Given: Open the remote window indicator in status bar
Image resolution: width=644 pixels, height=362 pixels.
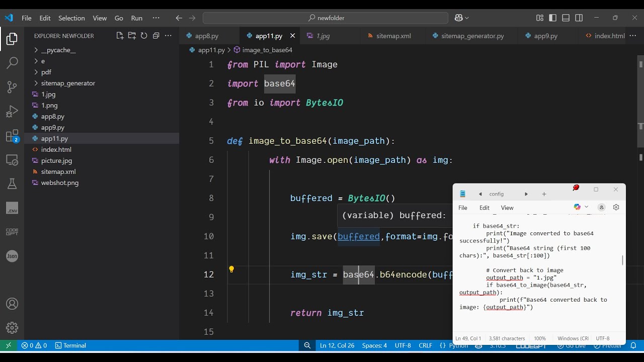Looking at the screenshot, I should click(8, 345).
